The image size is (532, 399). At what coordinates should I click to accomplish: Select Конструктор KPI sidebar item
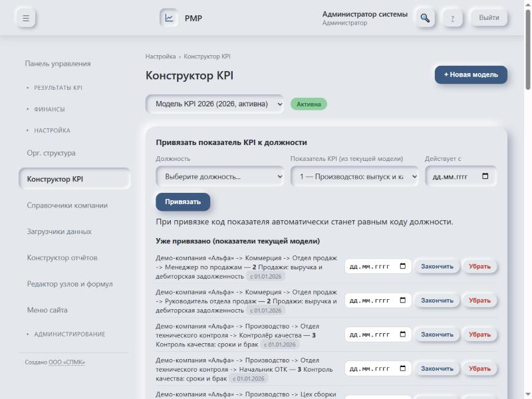74,179
